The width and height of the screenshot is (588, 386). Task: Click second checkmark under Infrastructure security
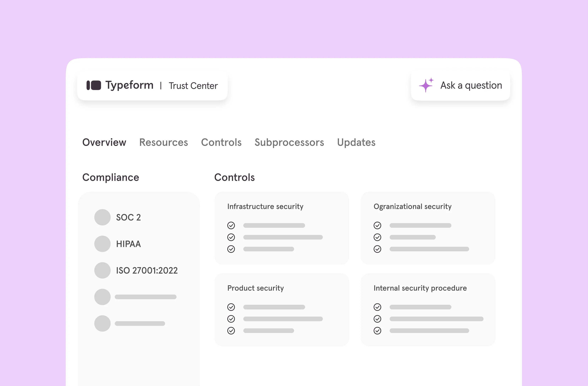[231, 237]
